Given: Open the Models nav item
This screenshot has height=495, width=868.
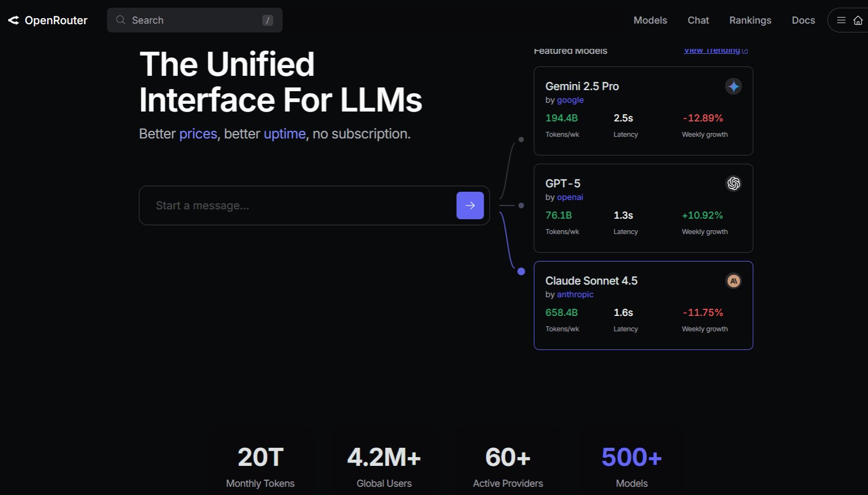Looking at the screenshot, I should click(x=650, y=20).
